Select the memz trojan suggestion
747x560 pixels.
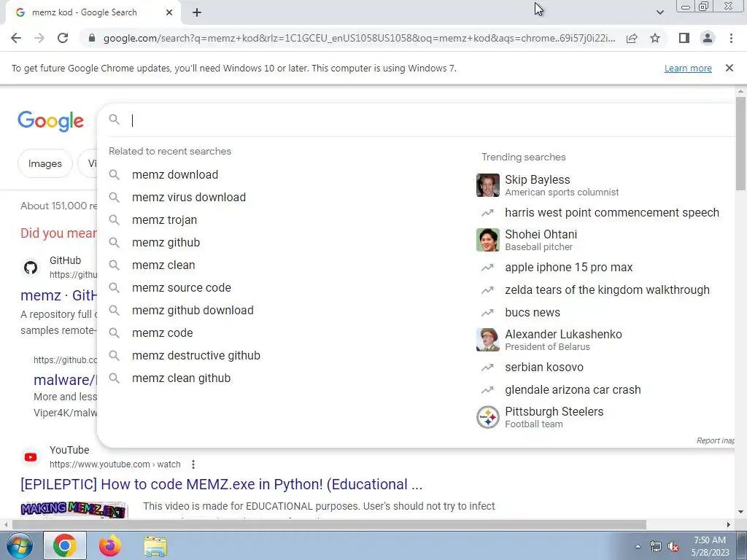click(164, 220)
